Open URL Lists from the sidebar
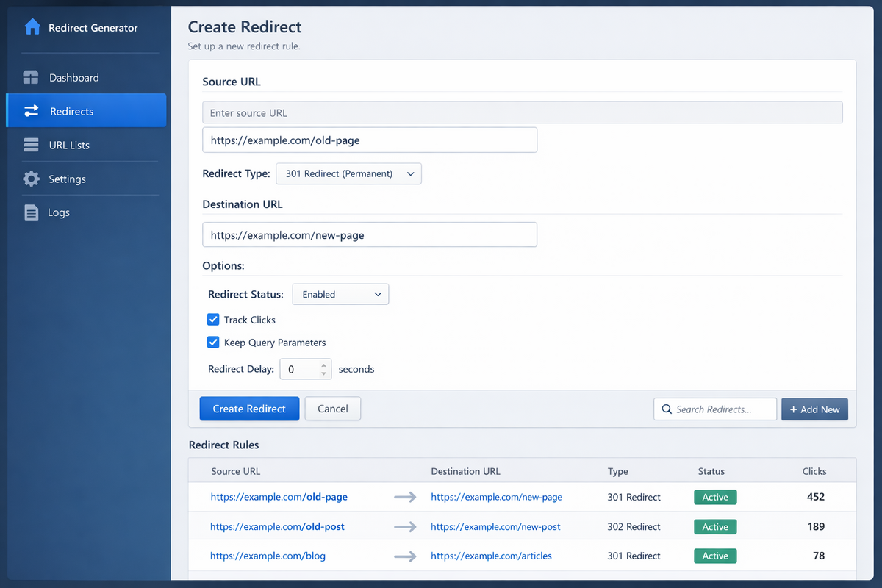 [x=69, y=146]
